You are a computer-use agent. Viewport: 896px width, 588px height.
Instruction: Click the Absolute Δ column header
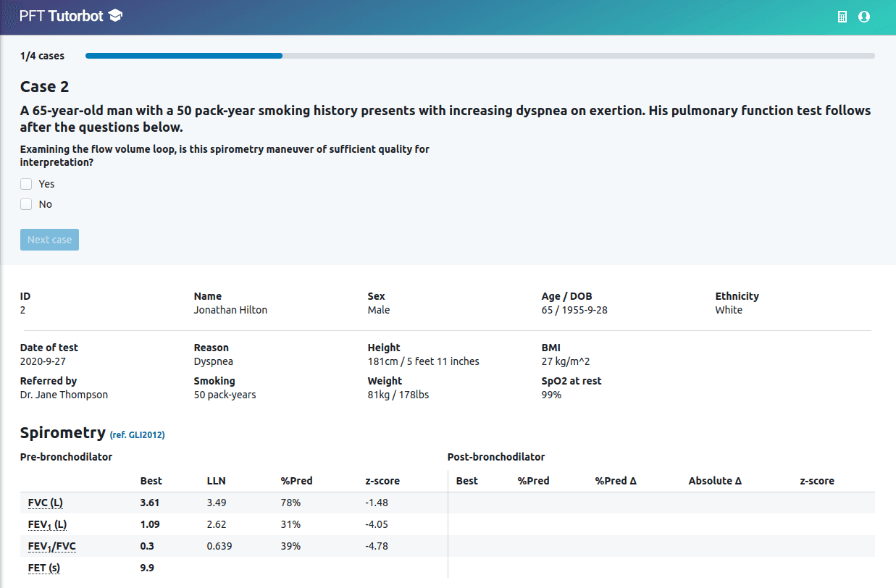pos(715,481)
